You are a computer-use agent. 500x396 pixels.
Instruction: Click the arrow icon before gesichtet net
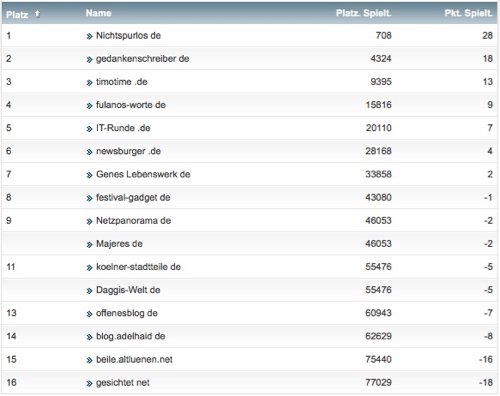tap(89, 383)
